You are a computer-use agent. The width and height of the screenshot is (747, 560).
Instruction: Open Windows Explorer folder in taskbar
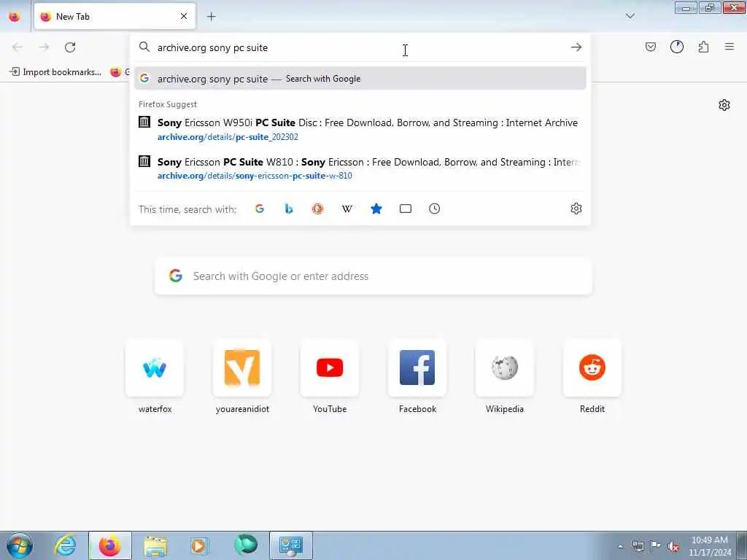[155, 545]
